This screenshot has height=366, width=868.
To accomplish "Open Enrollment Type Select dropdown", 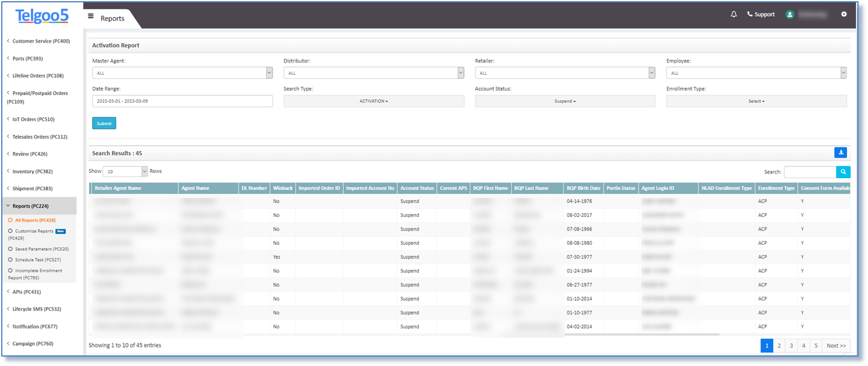I will coord(756,101).
